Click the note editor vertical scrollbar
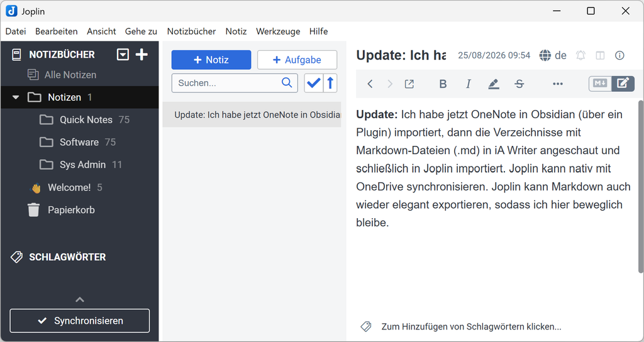644x342 pixels. point(641,186)
